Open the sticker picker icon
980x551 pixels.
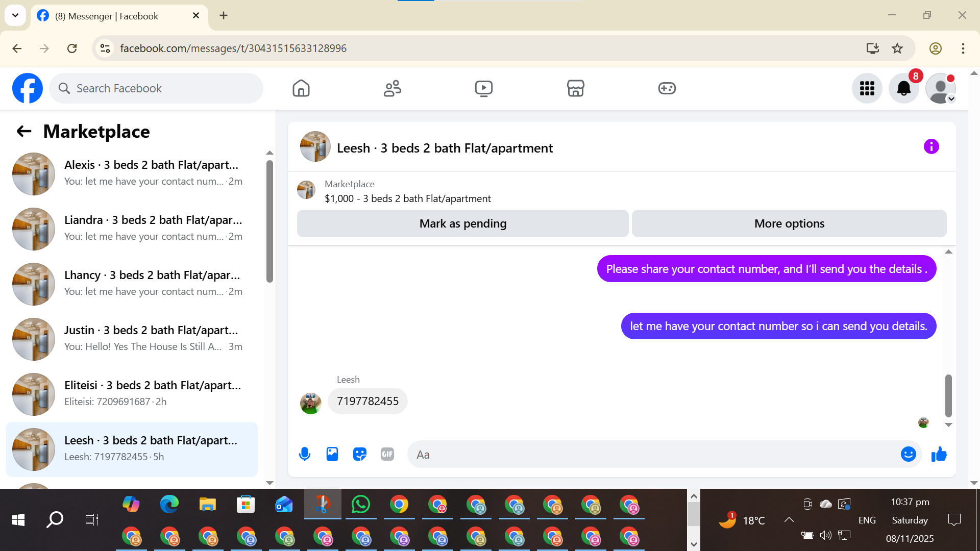[x=360, y=454]
